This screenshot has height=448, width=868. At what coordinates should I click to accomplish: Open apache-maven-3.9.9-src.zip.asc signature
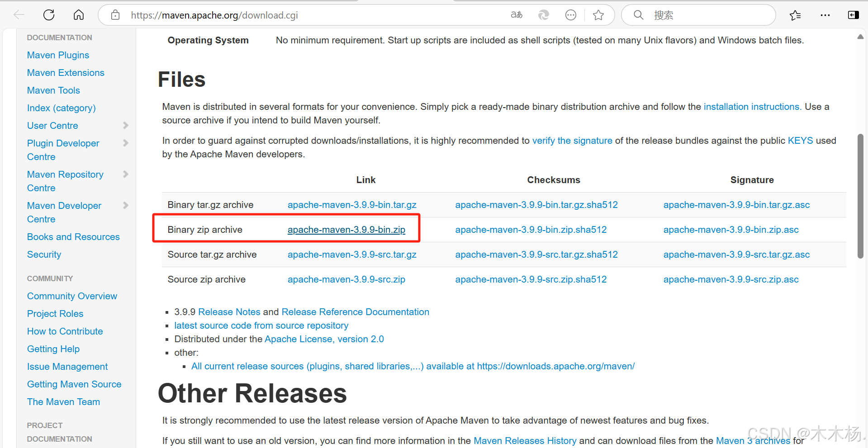click(x=731, y=279)
